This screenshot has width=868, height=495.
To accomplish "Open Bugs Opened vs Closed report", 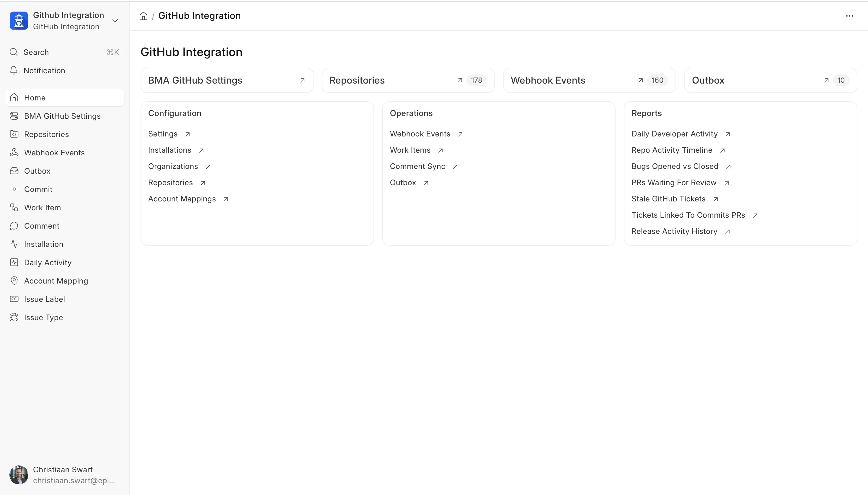I will (x=675, y=167).
